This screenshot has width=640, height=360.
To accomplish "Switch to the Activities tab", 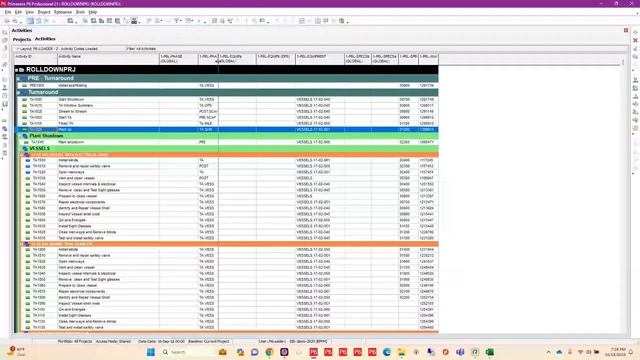I will (x=45, y=39).
